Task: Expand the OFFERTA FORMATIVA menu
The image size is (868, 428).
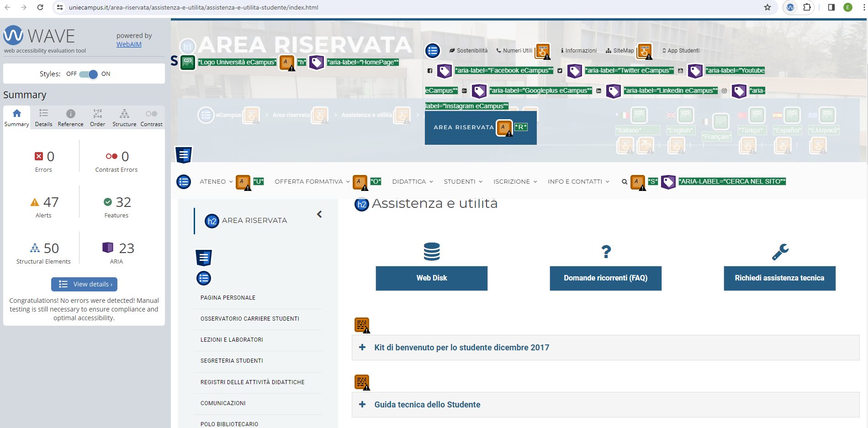Action: tap(312, 182)
